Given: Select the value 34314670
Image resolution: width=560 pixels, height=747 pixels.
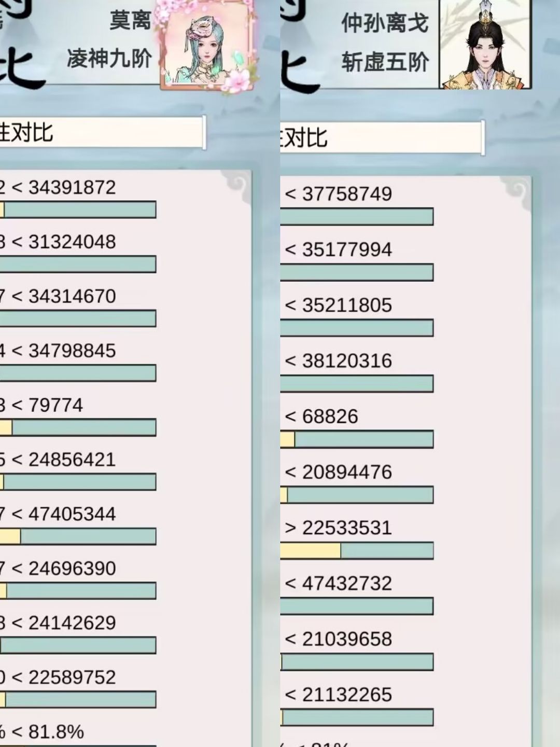Looking at the screenshot, I should point(72,296).
